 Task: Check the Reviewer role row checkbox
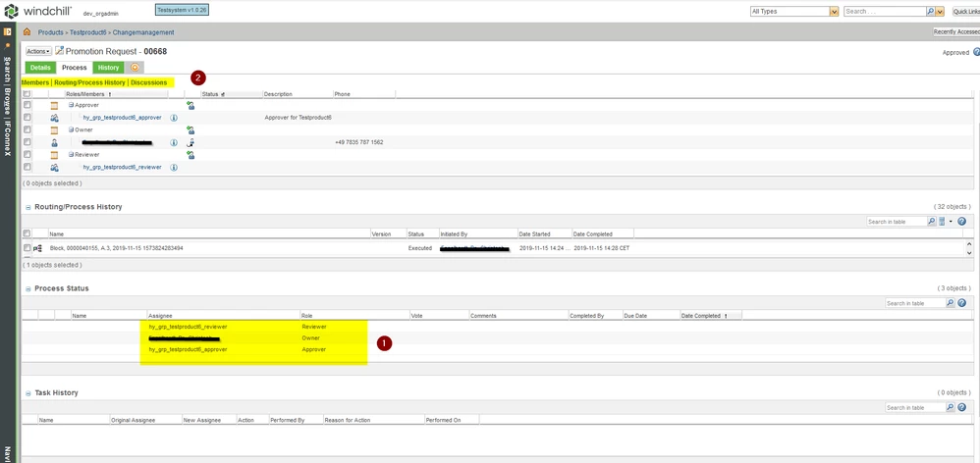point(27,155)
